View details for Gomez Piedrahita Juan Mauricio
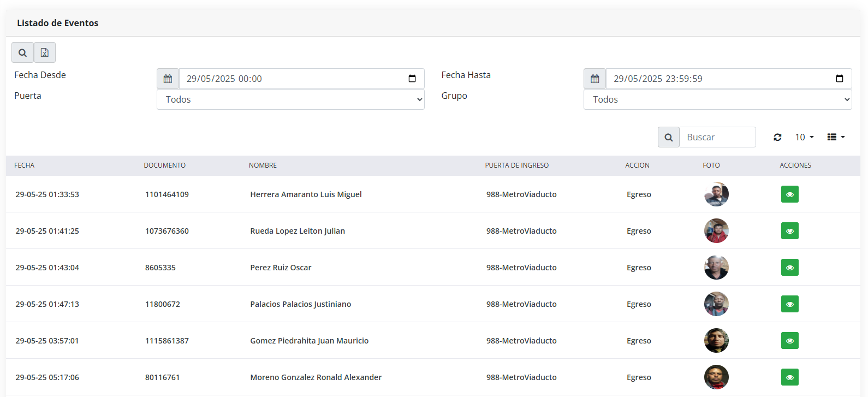The height and width of the screenshot is (397, 868). pyautogui.click(x=790, y=341)
